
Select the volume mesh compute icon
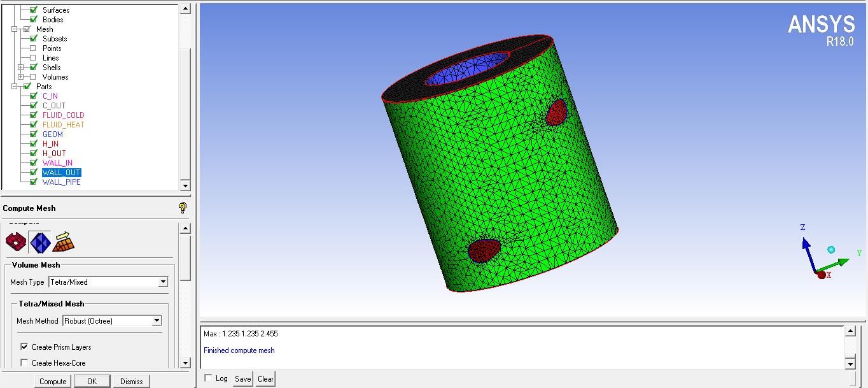[x=40, y=242]
